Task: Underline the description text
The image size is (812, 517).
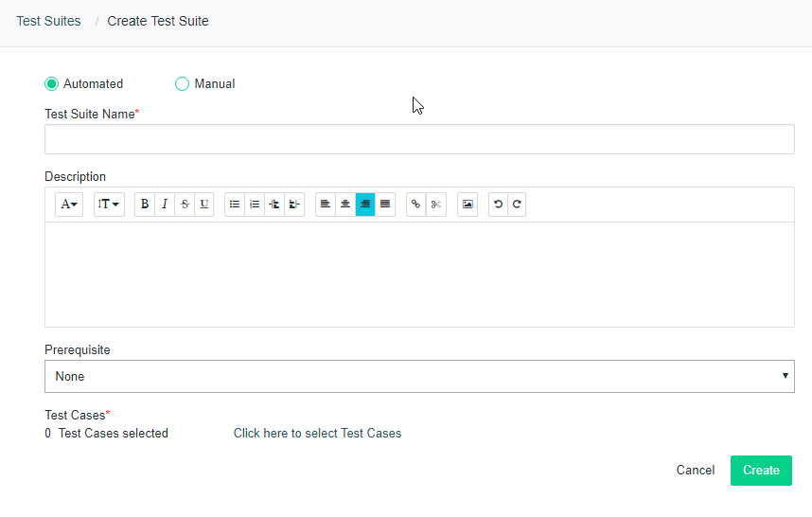Action: [204, 205]
